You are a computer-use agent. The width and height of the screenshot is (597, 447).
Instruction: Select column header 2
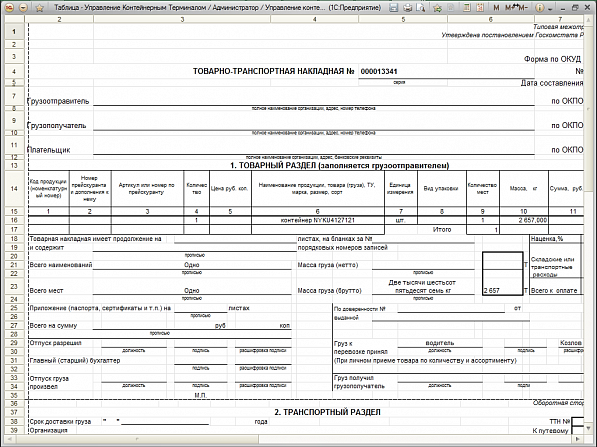click(59, 19)
